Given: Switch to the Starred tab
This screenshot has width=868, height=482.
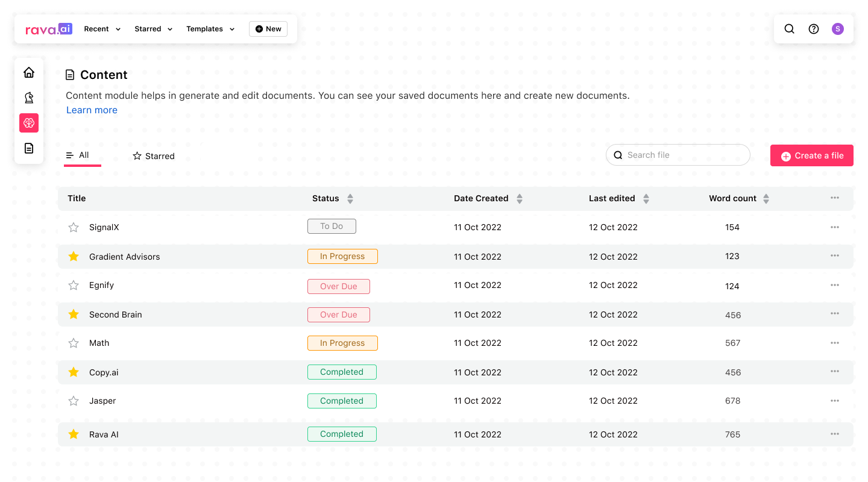Looking at the screenshot, I should [x=154, y=156].
